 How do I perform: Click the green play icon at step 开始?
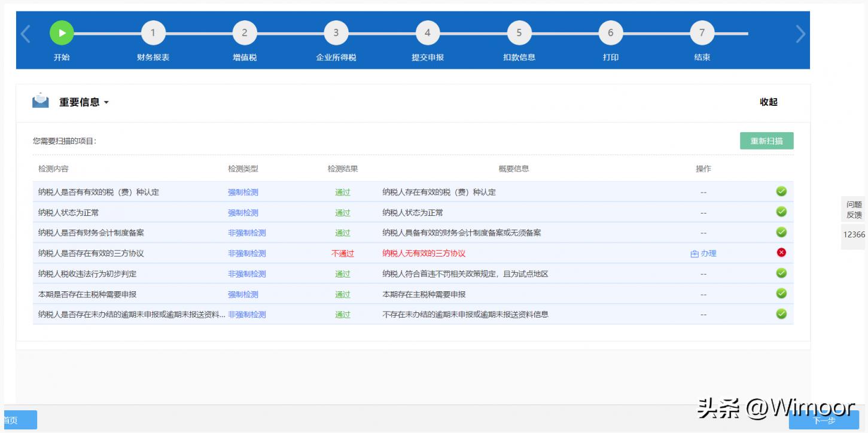(62, 32)
